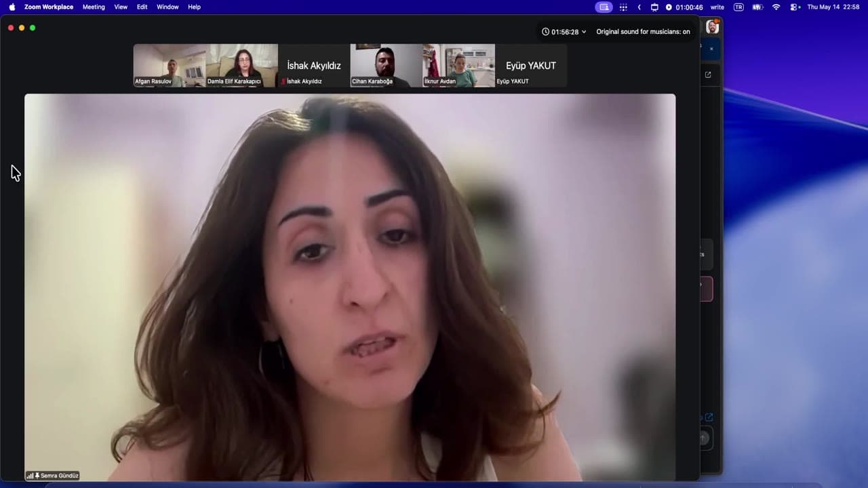Click Semra Gündüz's main speaker video
The height and width of the screenshot is (488, 868).
tap(350, 287)
